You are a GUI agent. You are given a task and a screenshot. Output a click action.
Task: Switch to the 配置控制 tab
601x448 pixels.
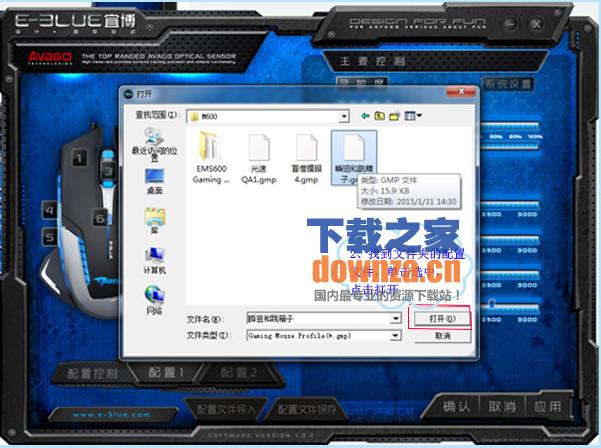tap(92, 373)
